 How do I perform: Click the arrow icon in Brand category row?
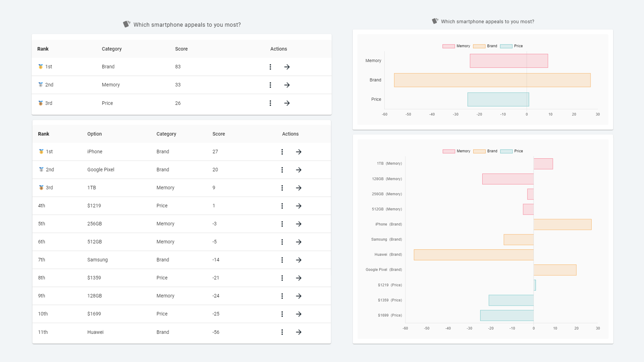coord(287,67)
